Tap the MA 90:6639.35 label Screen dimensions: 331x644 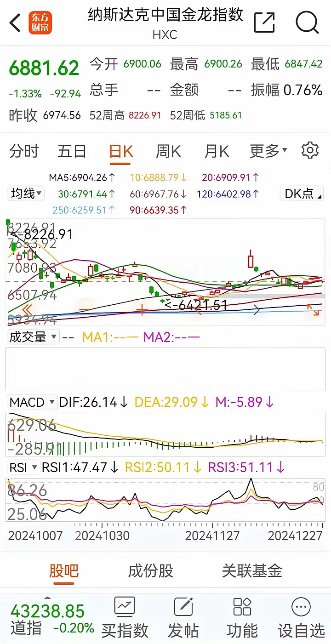tap(158, 211)
